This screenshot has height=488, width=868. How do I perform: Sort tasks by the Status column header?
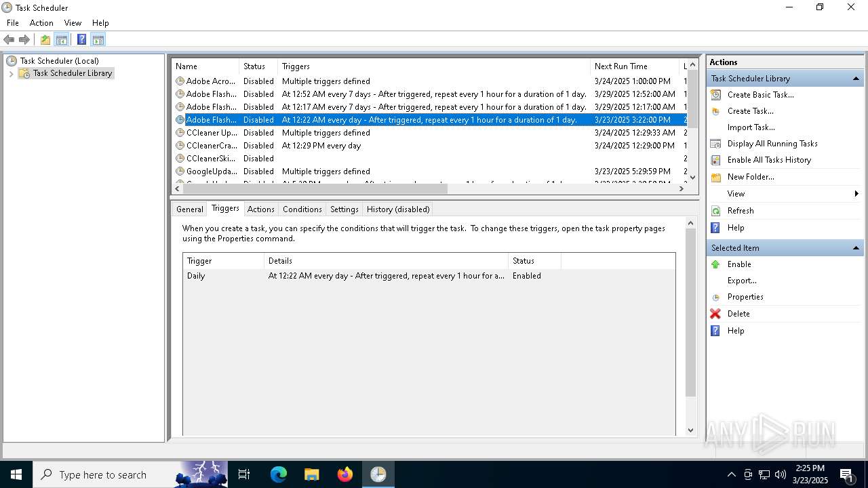(x=258, y=66)
